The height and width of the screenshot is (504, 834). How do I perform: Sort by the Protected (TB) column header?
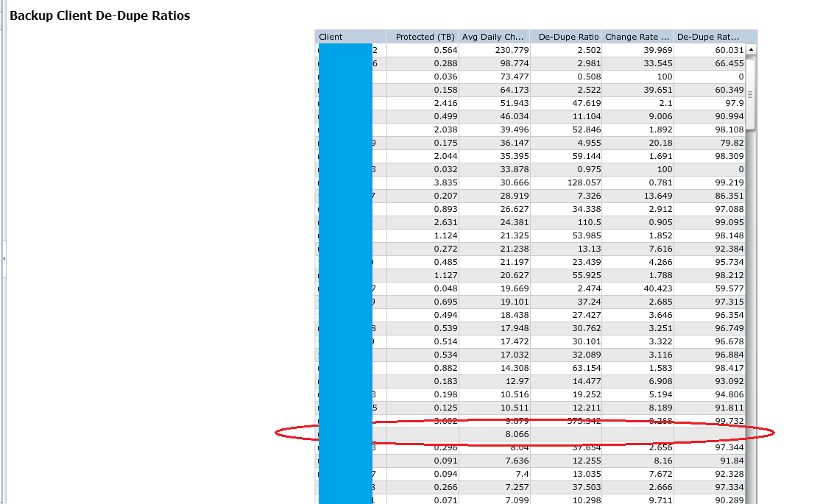pyautogui.click(x=425, y=36)
